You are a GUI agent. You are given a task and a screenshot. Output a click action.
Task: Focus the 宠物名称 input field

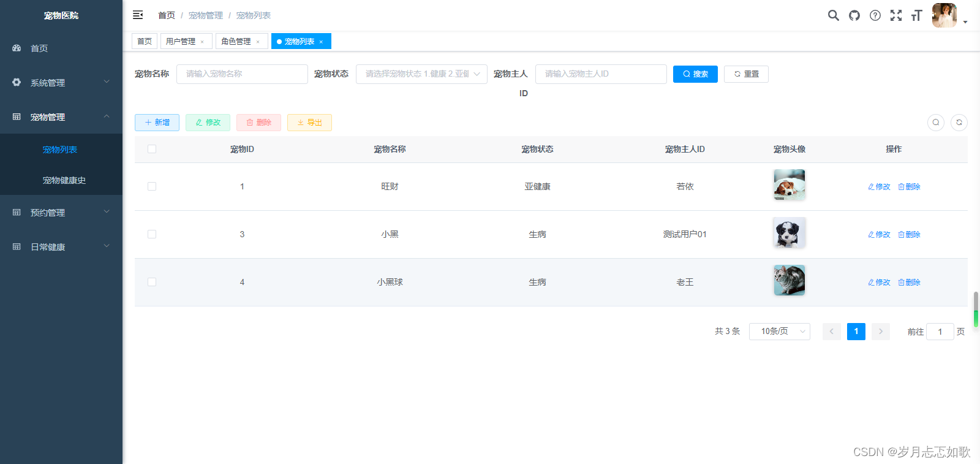pyautogui.click(x=242, y=74)
